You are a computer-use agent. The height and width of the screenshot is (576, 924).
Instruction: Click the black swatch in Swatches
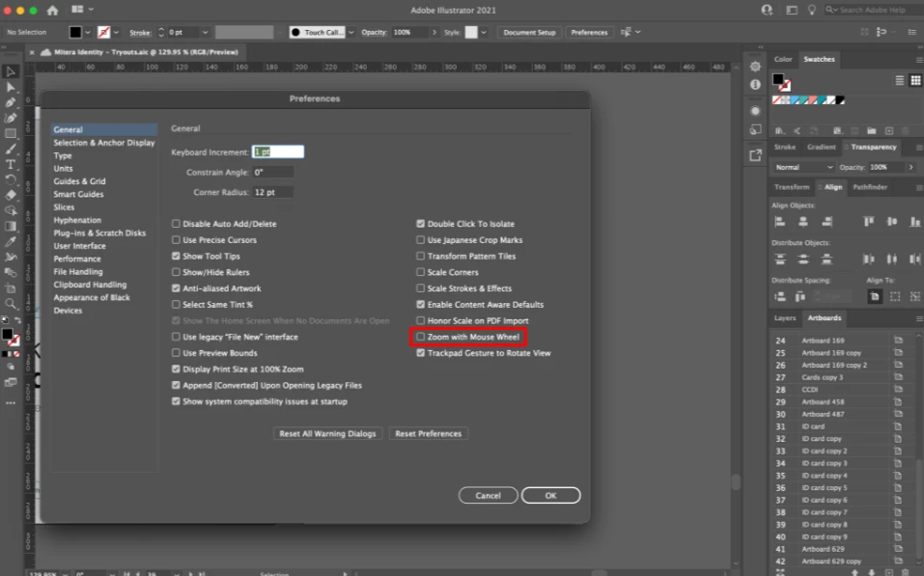pos(840,100)
